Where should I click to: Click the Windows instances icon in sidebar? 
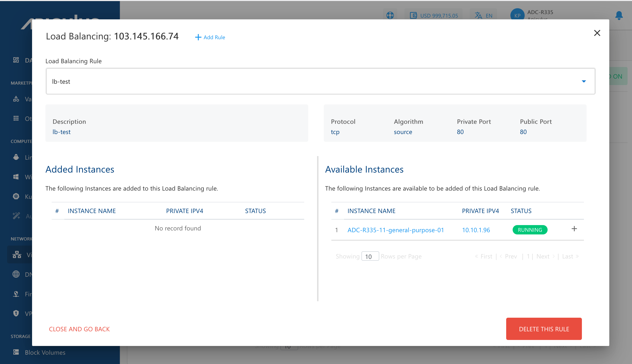pyautogui.click(x=16, y=177)
